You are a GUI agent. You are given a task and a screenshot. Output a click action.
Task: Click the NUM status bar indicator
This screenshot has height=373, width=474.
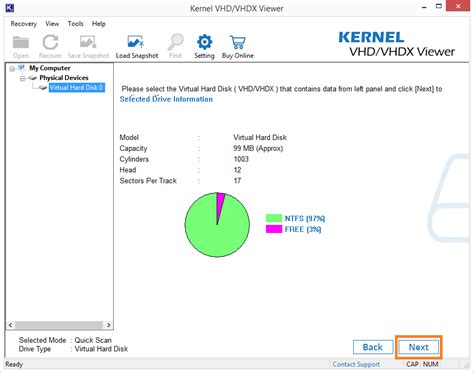coord(430,364)
